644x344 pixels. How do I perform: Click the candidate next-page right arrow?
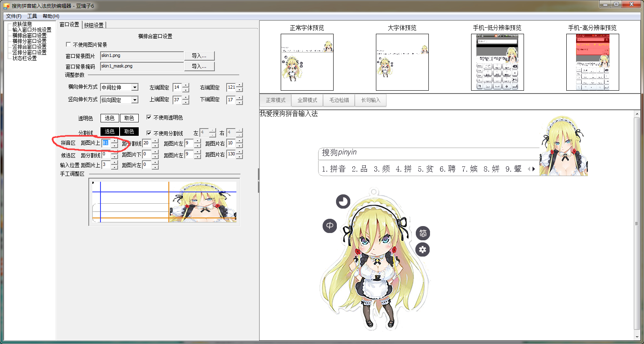coord(533,169)
